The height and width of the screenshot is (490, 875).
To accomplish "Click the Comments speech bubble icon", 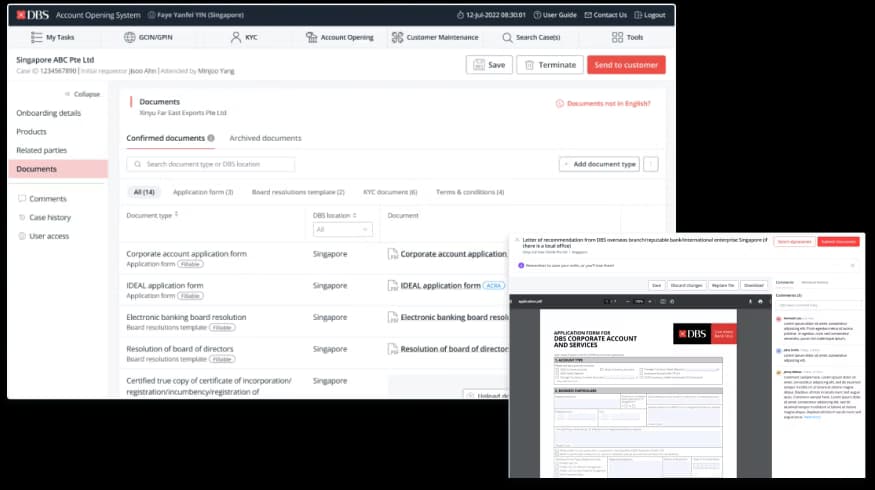I will click(x=22, y=198).
